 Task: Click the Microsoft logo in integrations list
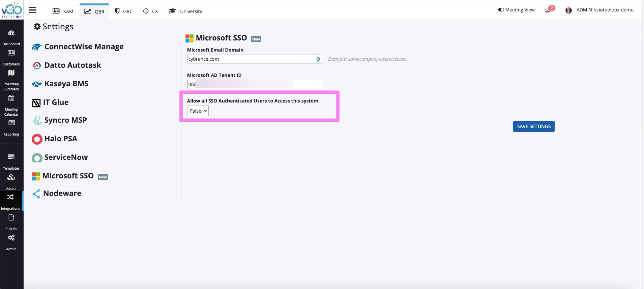pyautogui.click(x=36, y=176)
